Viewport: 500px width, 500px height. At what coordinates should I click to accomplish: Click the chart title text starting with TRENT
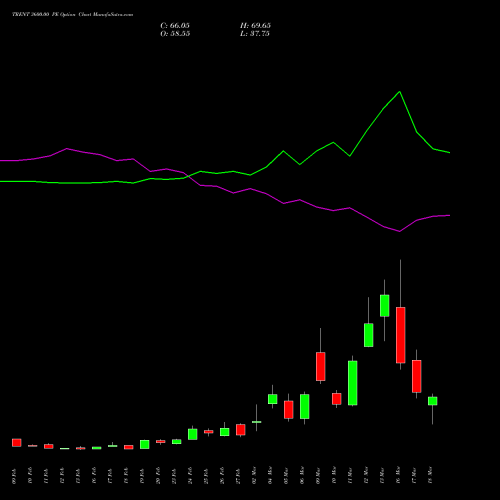[x=73, y=14]
